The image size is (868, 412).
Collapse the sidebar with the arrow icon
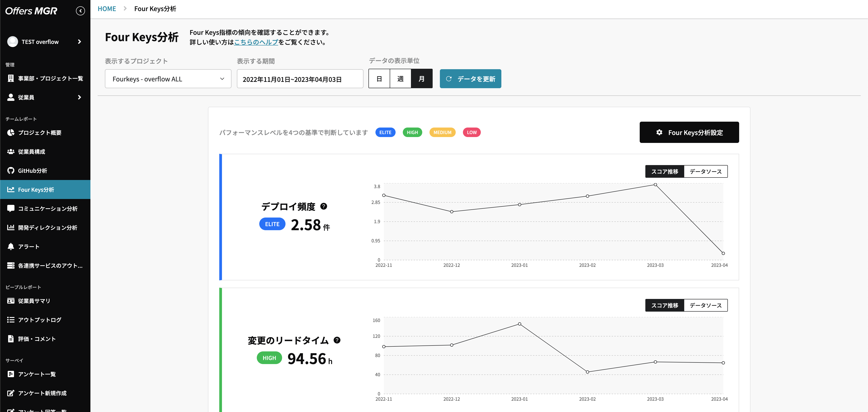pos(80,11)
